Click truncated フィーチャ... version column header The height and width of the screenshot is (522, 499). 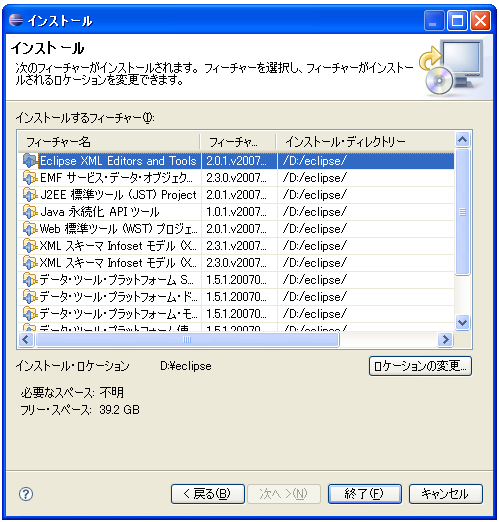(238, 142)
